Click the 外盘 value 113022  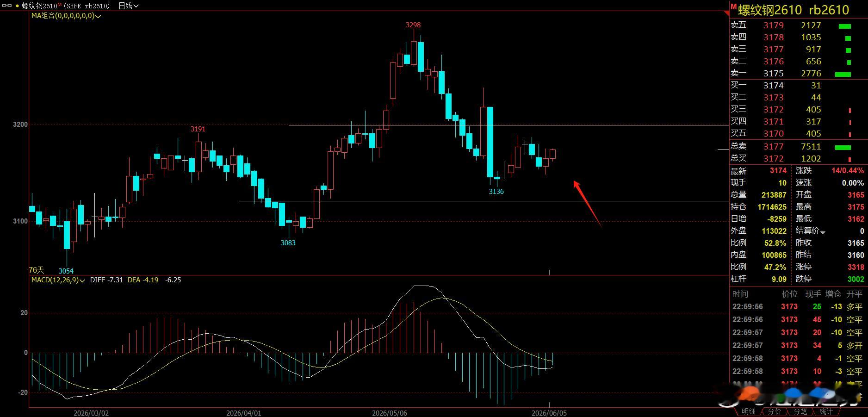point(774,231)
